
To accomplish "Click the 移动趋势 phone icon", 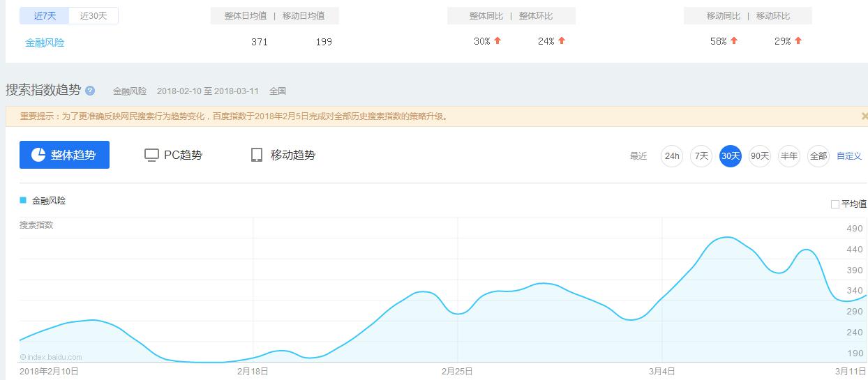I will (x=257, y=155).
